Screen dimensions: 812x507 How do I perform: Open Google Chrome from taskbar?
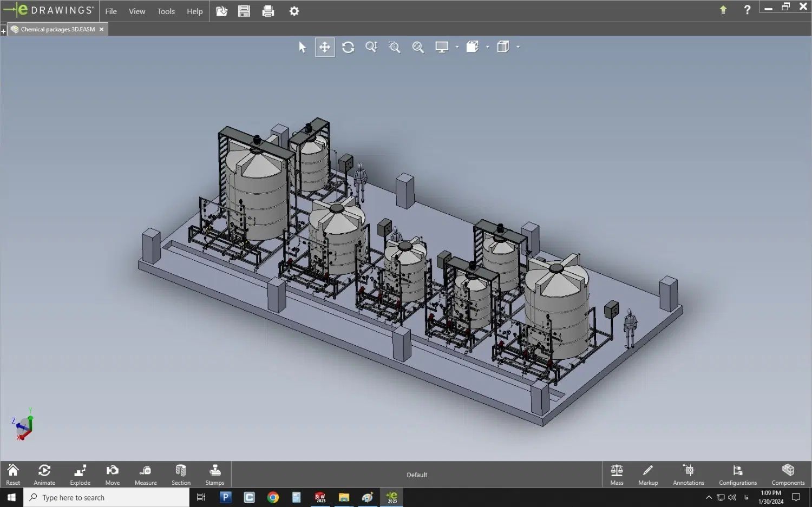pyautogui.click(x=273, y=497)
